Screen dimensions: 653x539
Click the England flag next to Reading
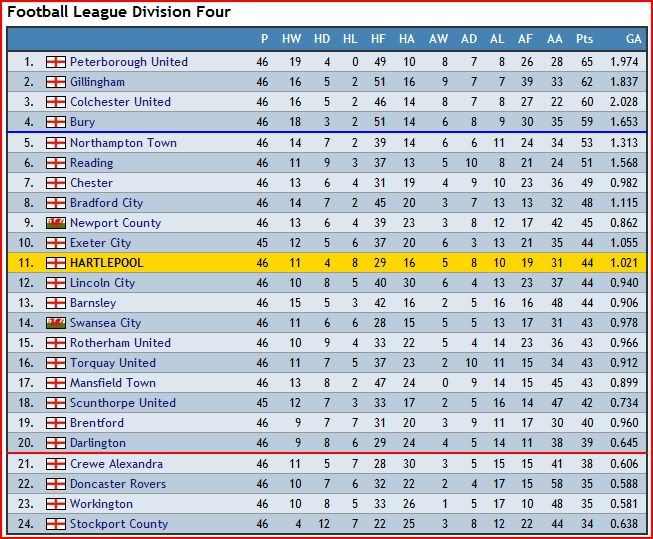point(56,163)
